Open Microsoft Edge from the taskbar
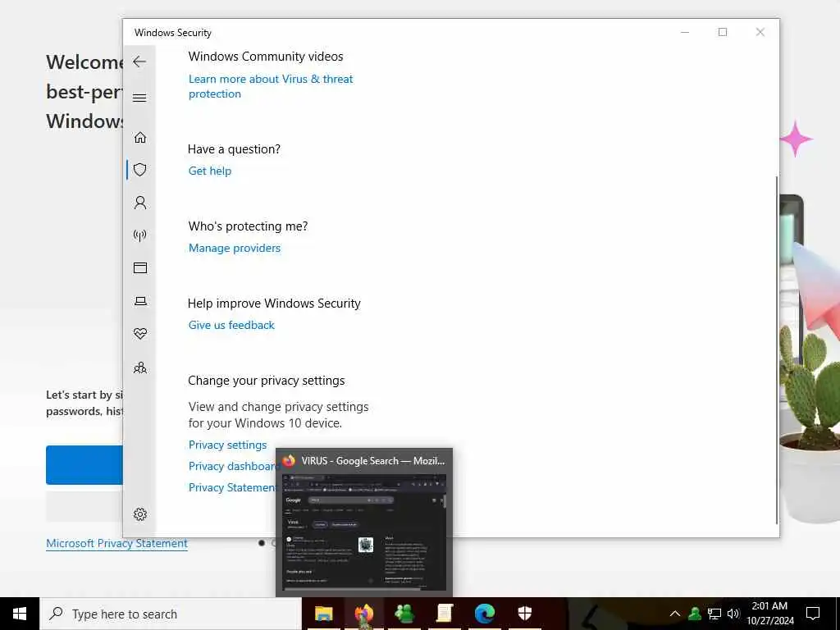Viewport: 840px width, 630px height. pyautogui.click(x=485, y=614)
